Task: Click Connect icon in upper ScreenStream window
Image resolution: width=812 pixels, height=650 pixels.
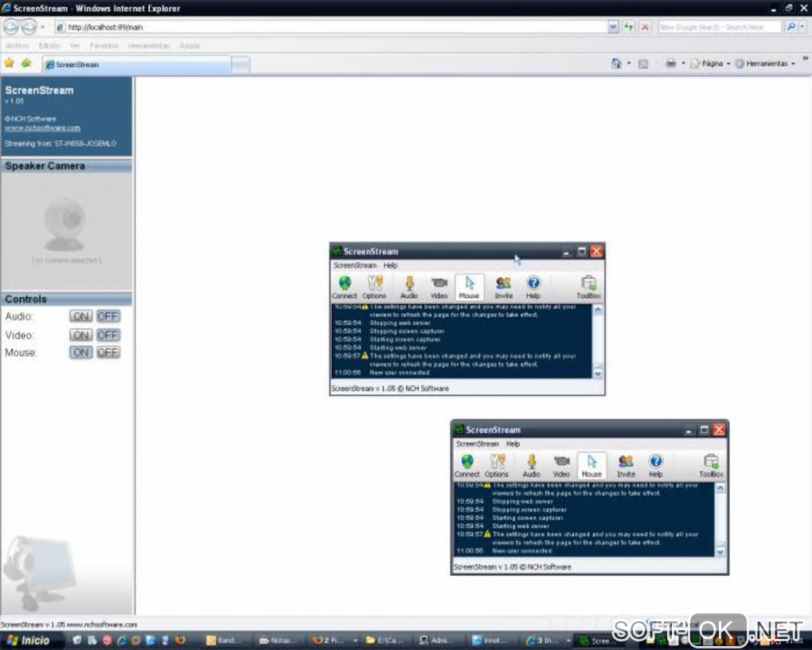Action: 345,288
